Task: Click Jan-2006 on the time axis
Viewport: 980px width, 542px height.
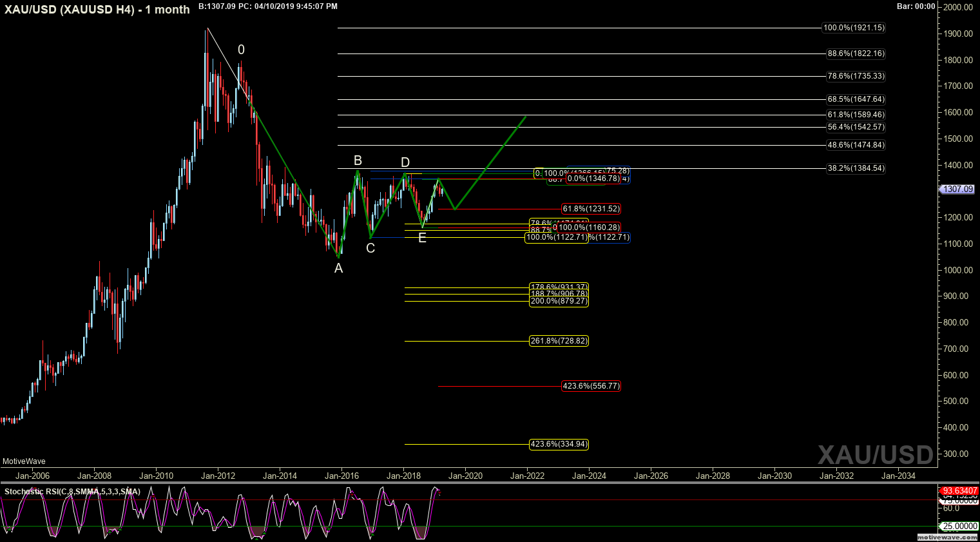Action: point(32,476)
